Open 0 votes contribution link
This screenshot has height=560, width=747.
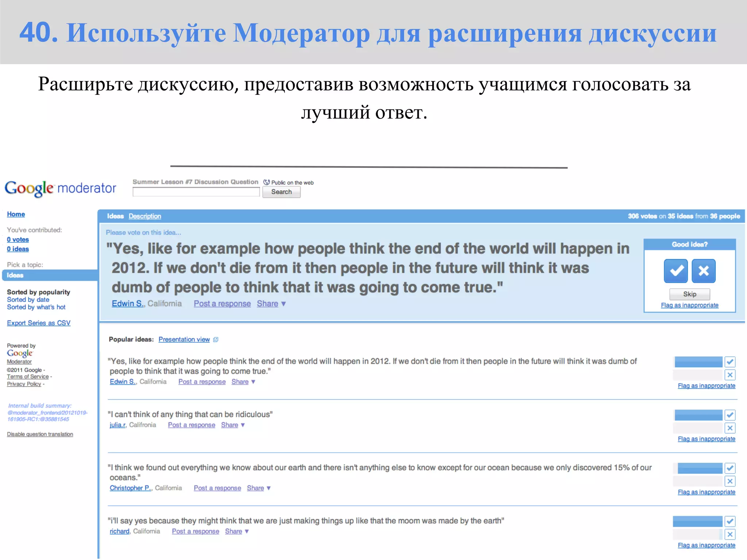click(18, 240)
